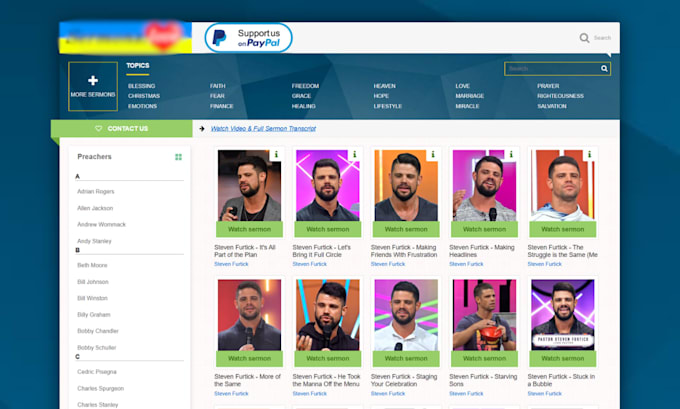680x409 pixels.
Task: Select preacher Bill Winston
Action: (x=92, y=298)
